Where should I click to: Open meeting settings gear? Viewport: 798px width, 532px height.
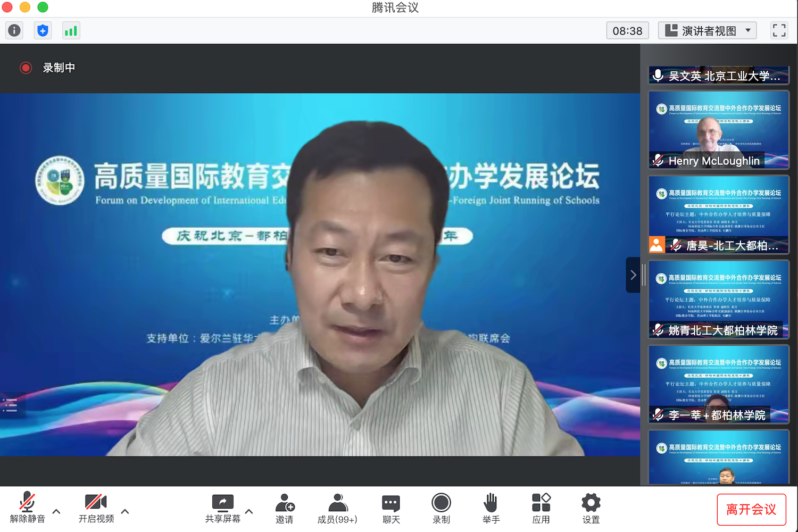[x=591, y=509]
